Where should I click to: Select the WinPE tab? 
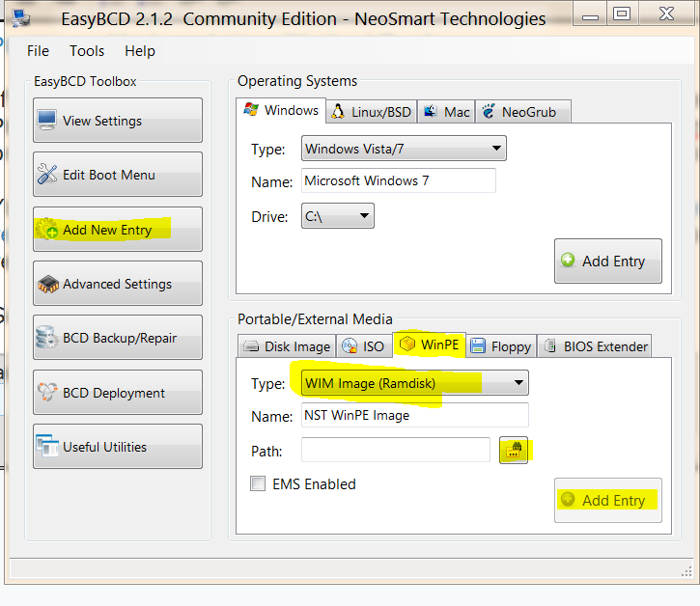[429, 344]
